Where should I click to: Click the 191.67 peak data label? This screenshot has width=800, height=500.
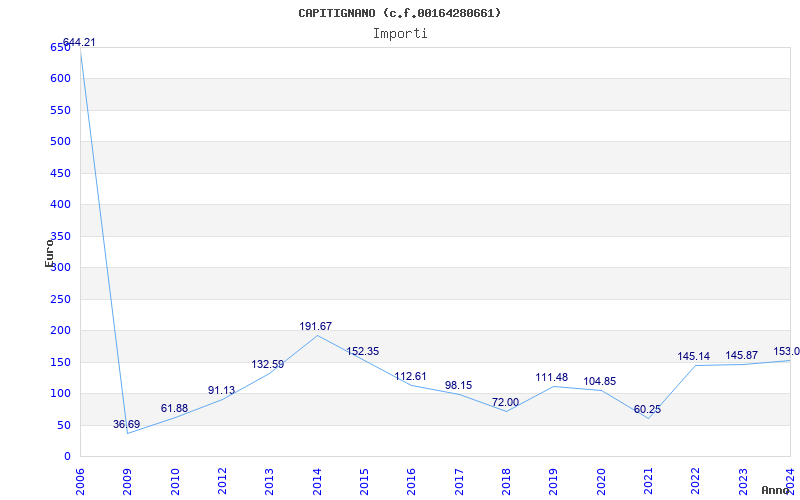[x=316, y=326]
